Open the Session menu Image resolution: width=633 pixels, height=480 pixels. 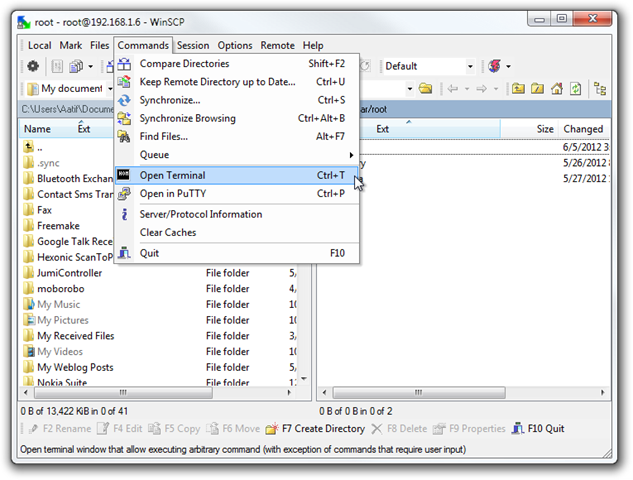tap(193, 45)
